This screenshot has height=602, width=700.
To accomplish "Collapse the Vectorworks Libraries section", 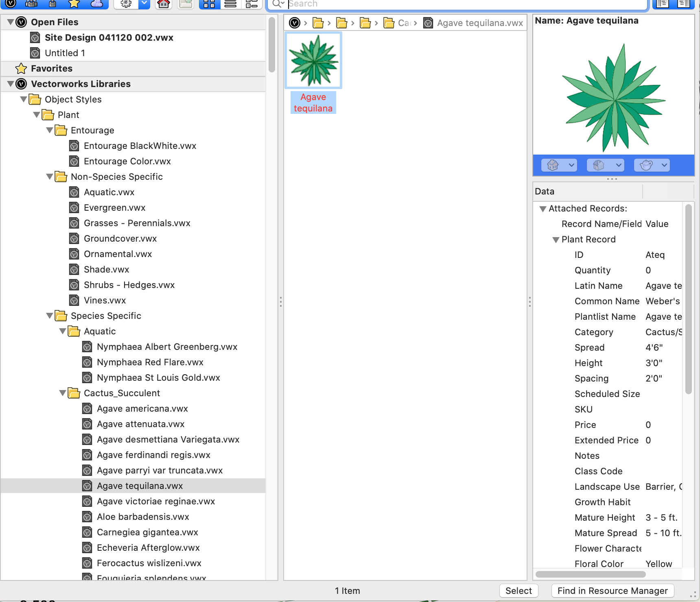I will 10,84.
